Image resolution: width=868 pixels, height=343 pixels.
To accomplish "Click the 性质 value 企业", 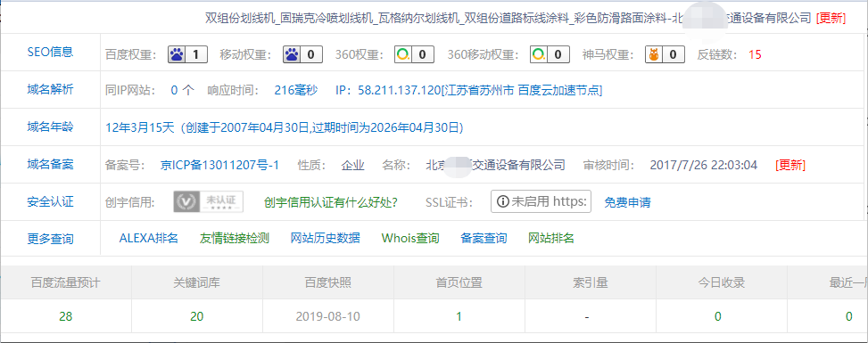I will (353, 165).
